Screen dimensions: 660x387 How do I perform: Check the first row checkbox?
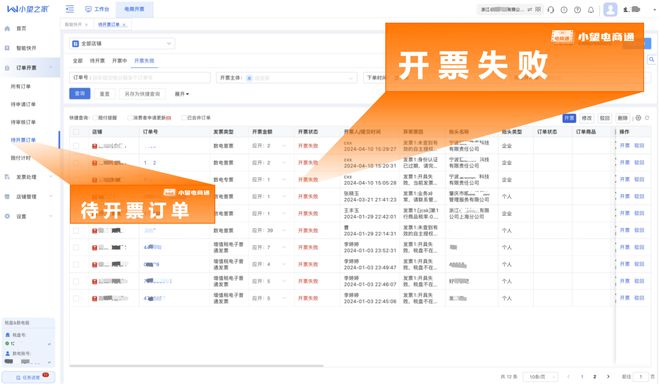76,146
